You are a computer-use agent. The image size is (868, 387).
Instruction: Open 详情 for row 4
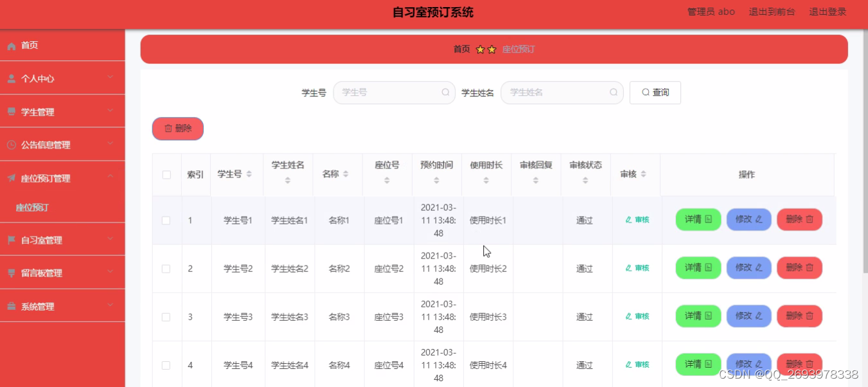(698, 364)
